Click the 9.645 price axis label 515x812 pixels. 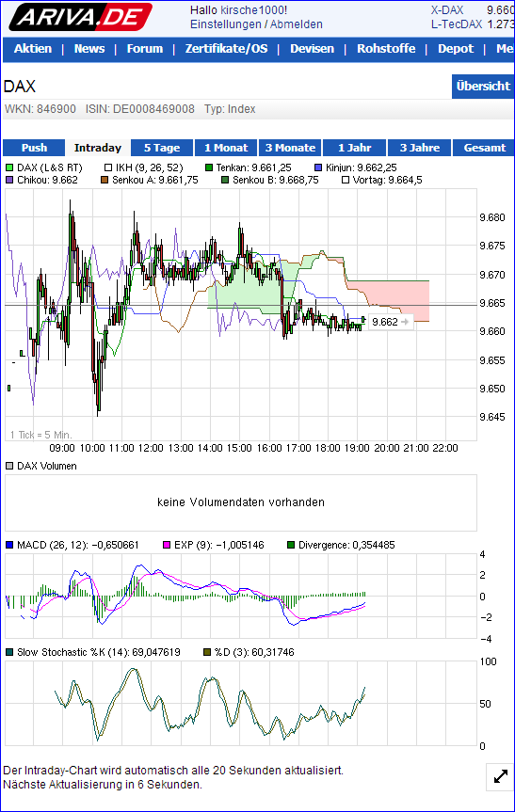point(492,417)
